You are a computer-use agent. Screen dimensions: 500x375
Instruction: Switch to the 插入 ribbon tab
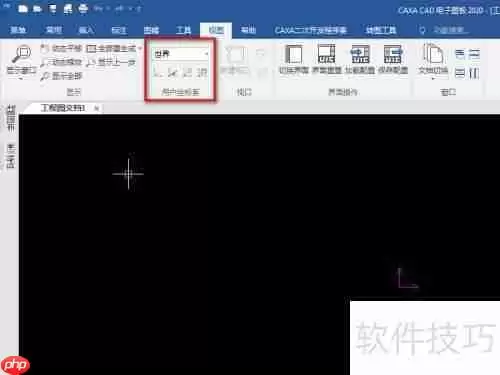(86, 30)
